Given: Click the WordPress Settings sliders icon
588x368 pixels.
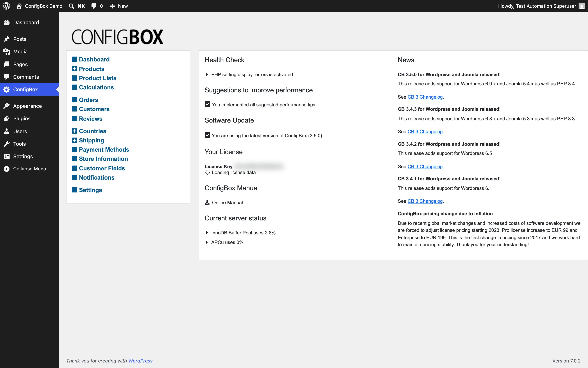Looking at the screenshot, I should pyautogui.click(x=7, y=156).
